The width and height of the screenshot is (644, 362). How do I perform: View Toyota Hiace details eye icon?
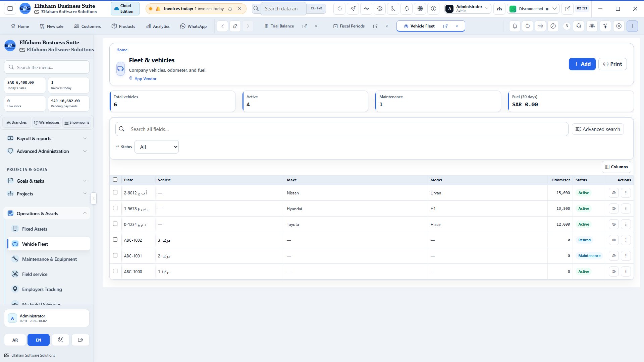point(613,224)
